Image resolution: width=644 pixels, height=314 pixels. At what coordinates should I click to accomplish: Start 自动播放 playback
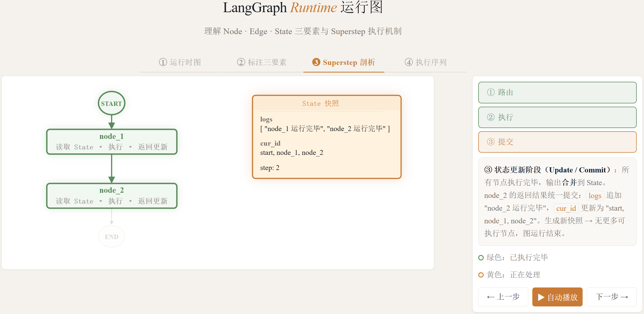tap(557, 297)
